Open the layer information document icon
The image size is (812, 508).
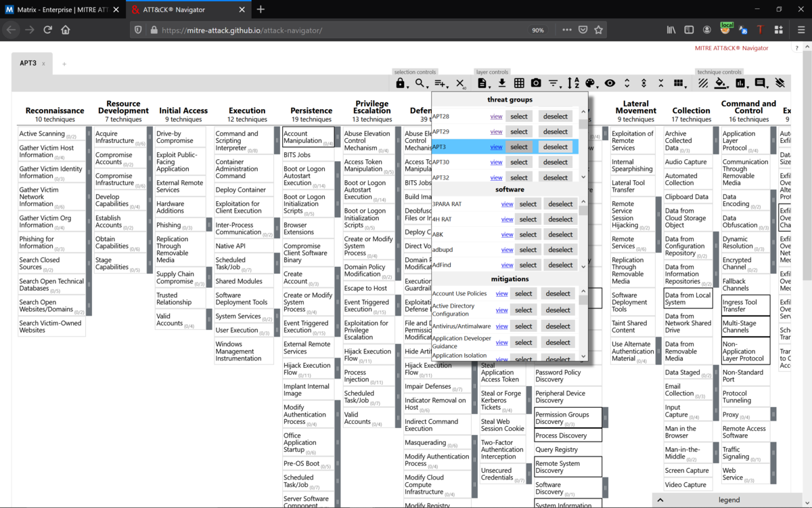(482, 83)
